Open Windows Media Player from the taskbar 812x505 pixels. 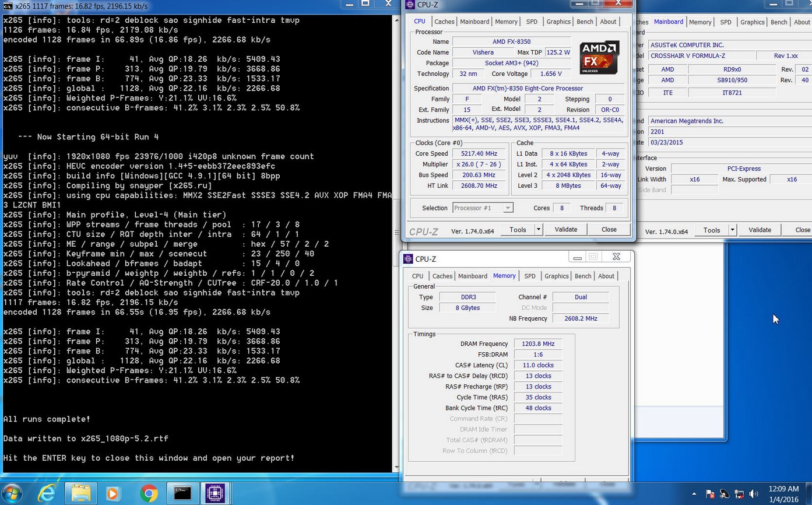click(x=113, y=493)
